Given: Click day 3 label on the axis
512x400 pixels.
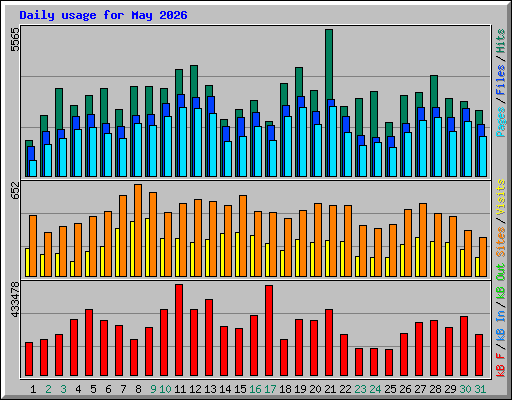Looking at the screenshot, I should point(63,389).
